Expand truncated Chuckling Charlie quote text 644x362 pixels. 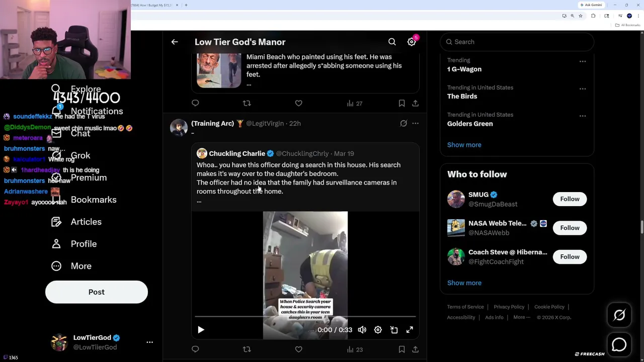click(199, 201)
